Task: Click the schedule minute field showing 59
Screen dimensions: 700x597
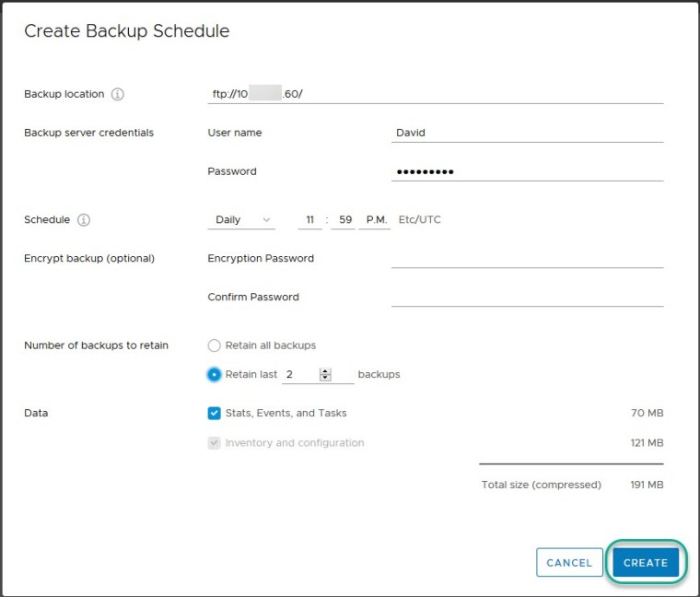Action: pyautogui.click(x=344, y=219)
